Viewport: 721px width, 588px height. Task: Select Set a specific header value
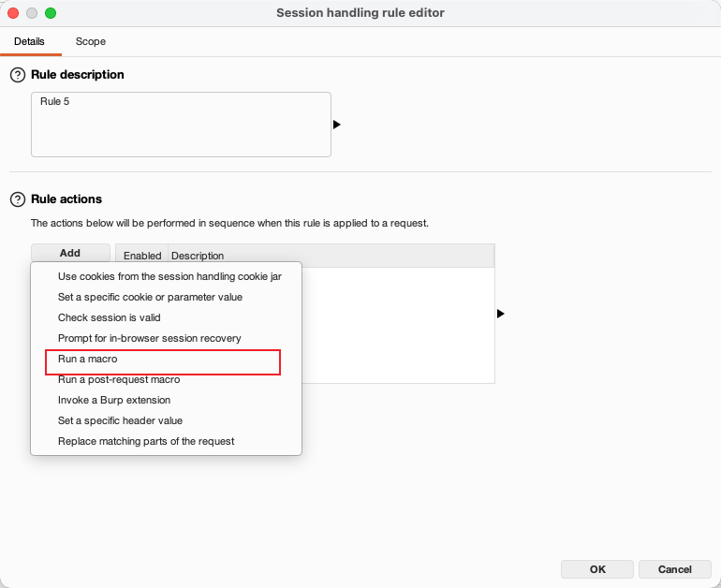coord(166,420)
